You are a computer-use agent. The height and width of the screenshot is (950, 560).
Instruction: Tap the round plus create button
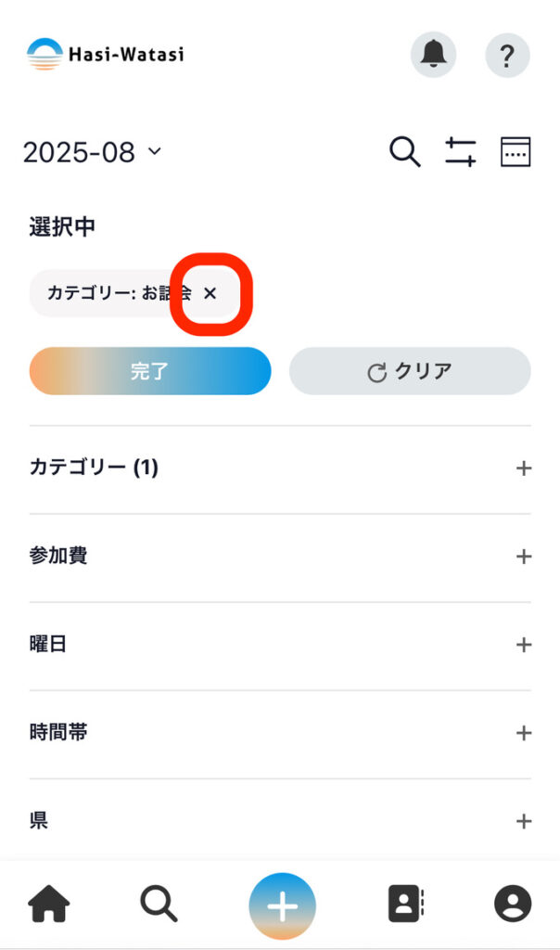(x=282, y=905)
